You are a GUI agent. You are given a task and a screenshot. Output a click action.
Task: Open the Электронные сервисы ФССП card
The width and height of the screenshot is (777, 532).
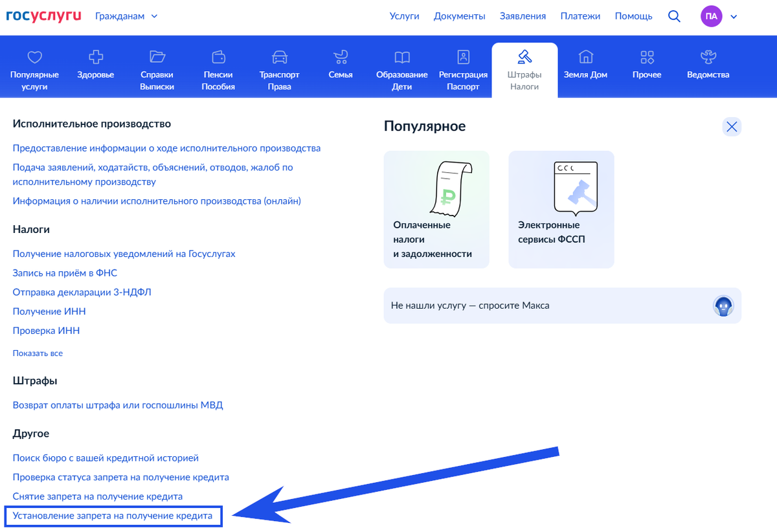tap(561, 210)
